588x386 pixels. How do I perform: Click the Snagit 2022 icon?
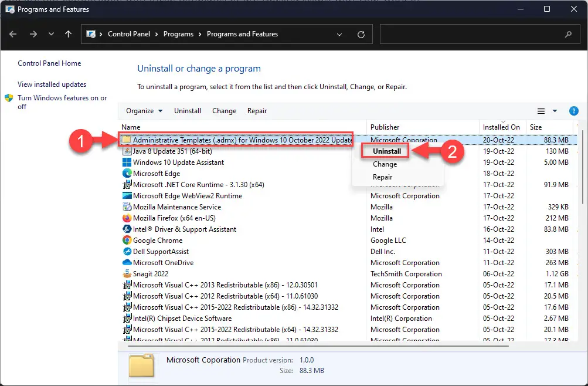(127, 274)
